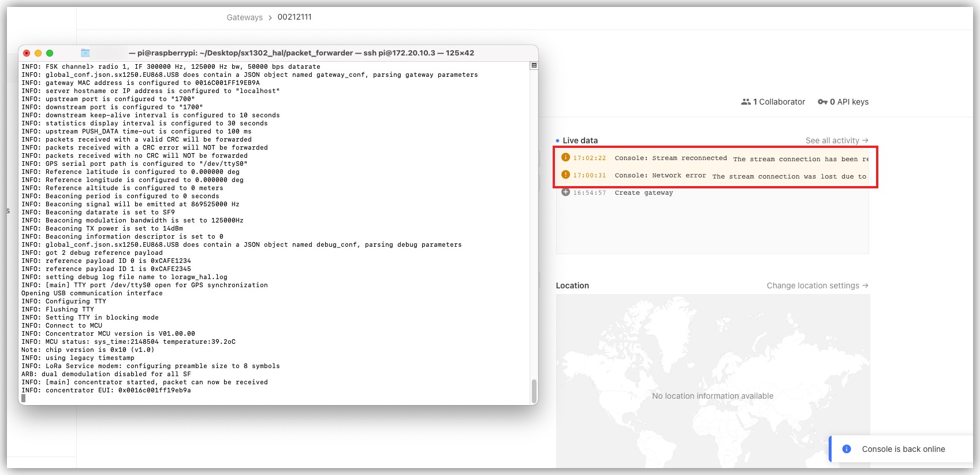The height and width of the screenshot is (475, 980).
Task: Click the terminal folder proxy icon
Action: [x=85, y=53]
